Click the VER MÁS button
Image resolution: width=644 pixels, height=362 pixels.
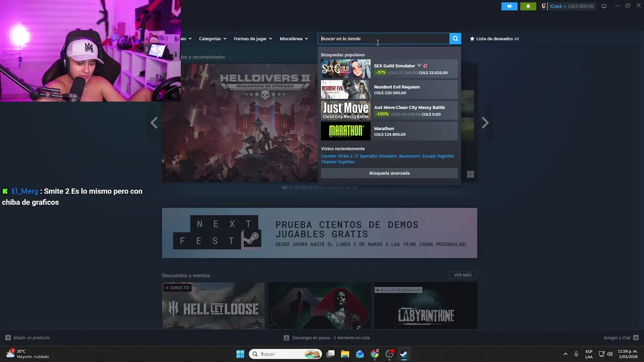pos(463,275)
